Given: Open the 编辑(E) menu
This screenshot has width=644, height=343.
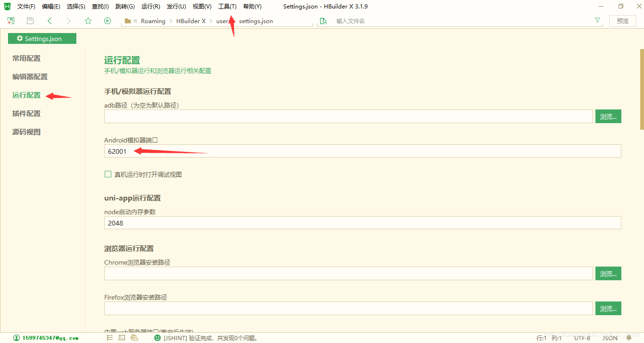Looking at the screenshot, I should pos(51,7).
